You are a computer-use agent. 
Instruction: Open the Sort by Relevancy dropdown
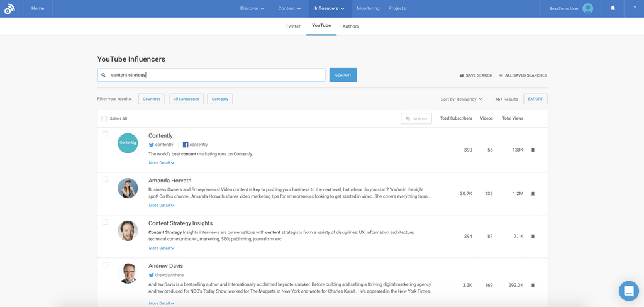(x=462, y=99)
